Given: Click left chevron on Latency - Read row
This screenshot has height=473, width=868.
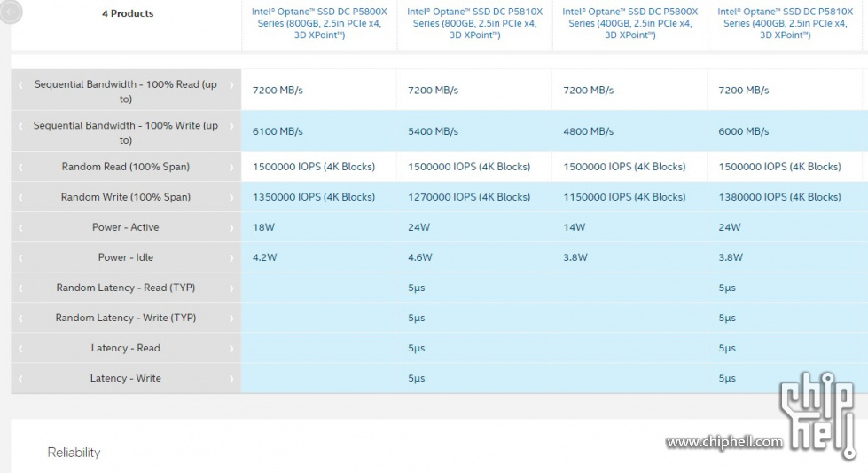Looking at the screenshot, I should point(20,349).
